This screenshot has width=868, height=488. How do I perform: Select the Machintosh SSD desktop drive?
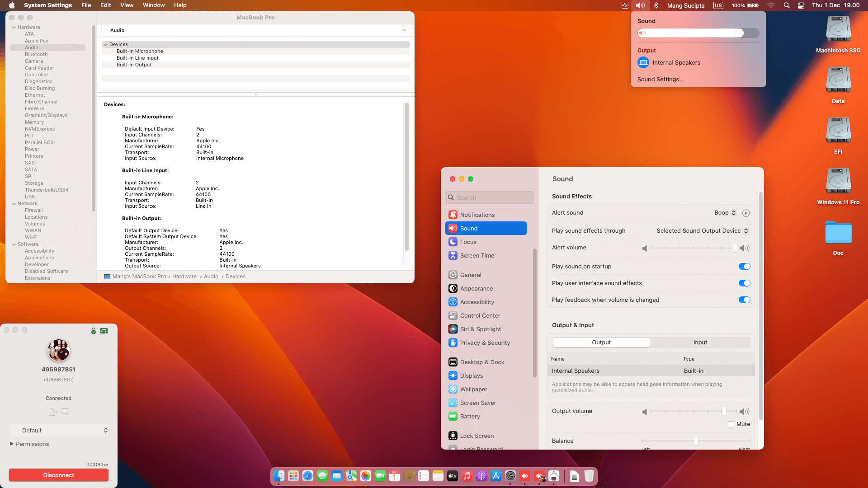tap(838, 35)
